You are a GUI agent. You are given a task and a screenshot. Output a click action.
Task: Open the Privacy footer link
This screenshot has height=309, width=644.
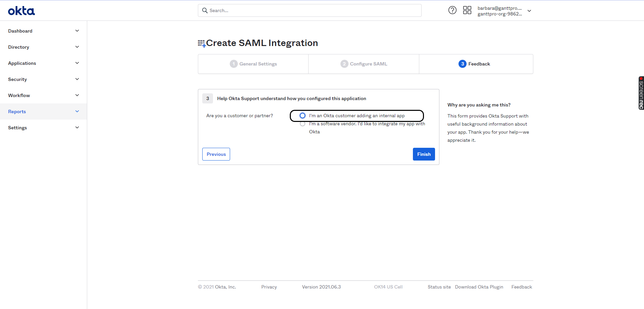[269, 287]
